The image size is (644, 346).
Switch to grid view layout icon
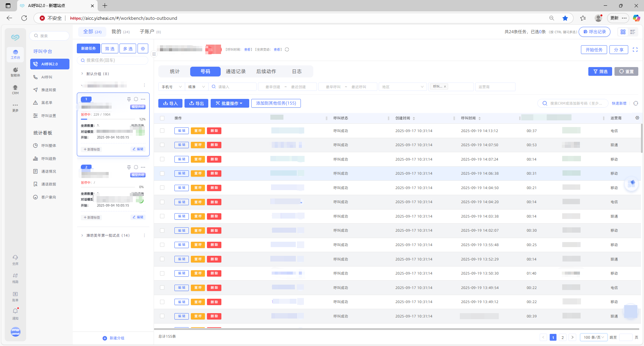point(623,32)
